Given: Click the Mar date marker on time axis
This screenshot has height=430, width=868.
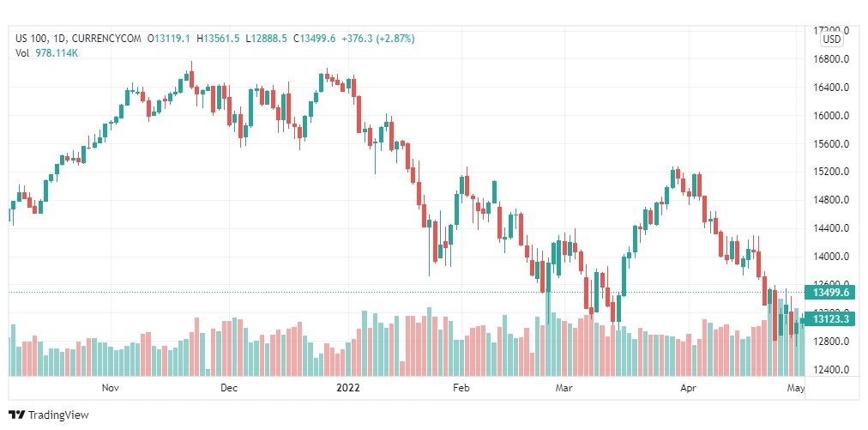Looking at the screenshot, I should coord(564,388).
